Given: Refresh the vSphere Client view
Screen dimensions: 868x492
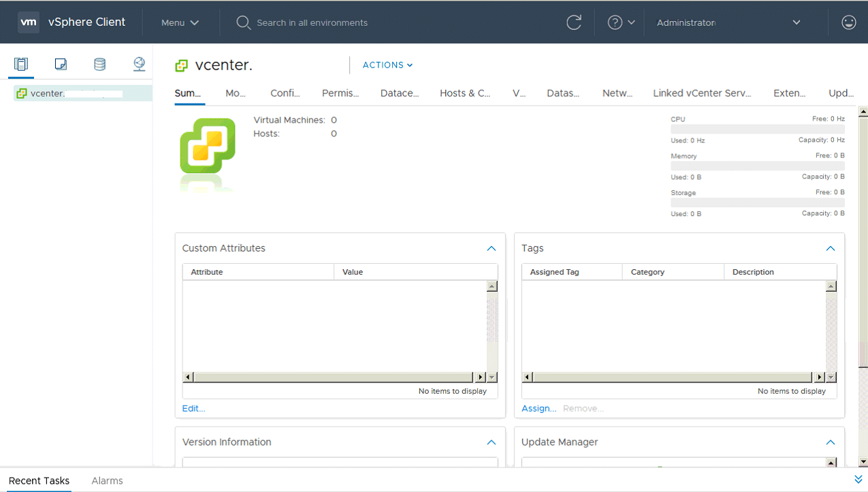Looking at the screenshot, I should click(574, 22).
